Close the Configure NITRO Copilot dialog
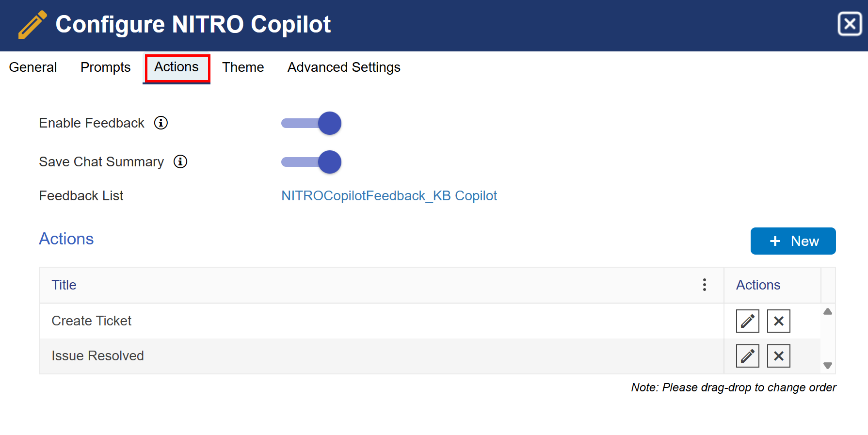The height and width of the screenshot is (435, 868). point(850,24)
